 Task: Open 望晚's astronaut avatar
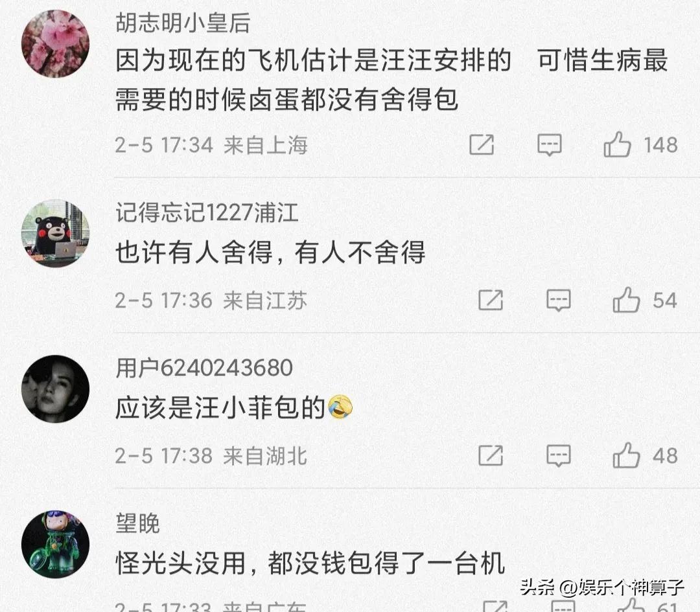pyautogui.click(x=55, y=544)
